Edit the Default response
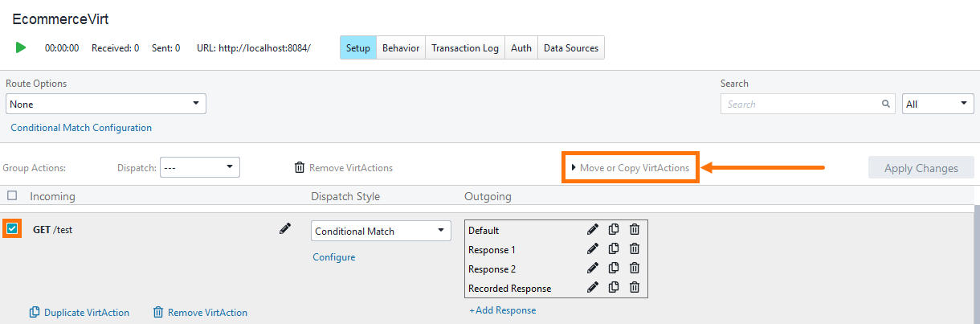Image resolution: width=980 pixels, height=324 pixels. click(x=593, y=229)
